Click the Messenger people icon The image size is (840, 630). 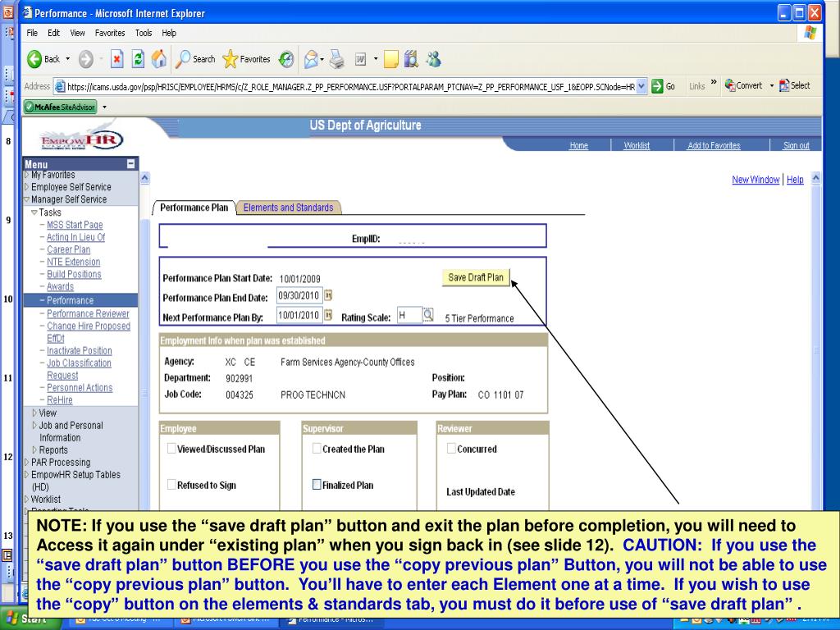[433, 59]
